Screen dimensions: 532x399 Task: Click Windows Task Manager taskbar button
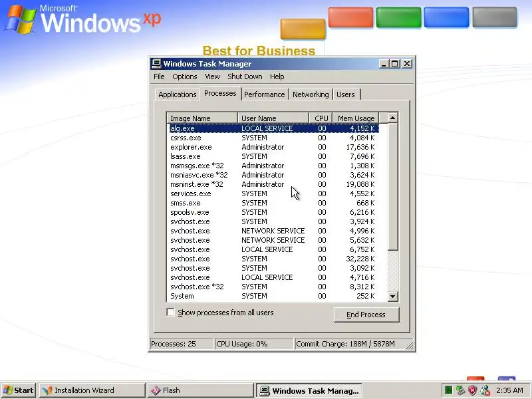coord(309,390)
